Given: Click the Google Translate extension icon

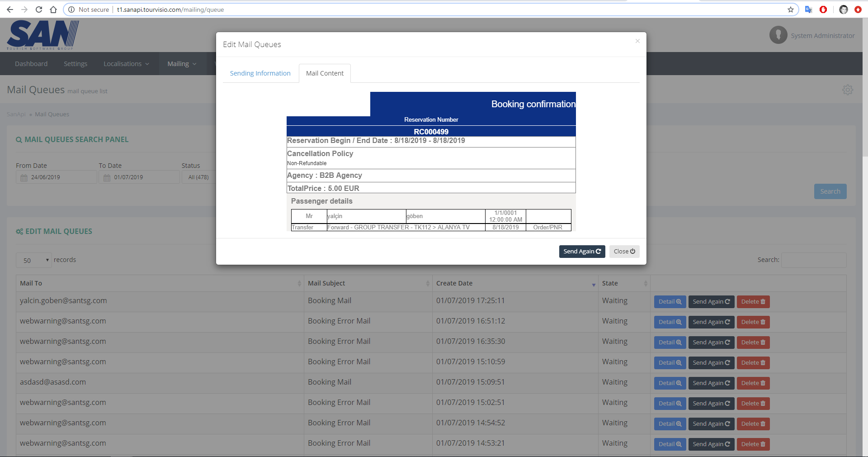Looking at the screenshot, I should [808, 10].
